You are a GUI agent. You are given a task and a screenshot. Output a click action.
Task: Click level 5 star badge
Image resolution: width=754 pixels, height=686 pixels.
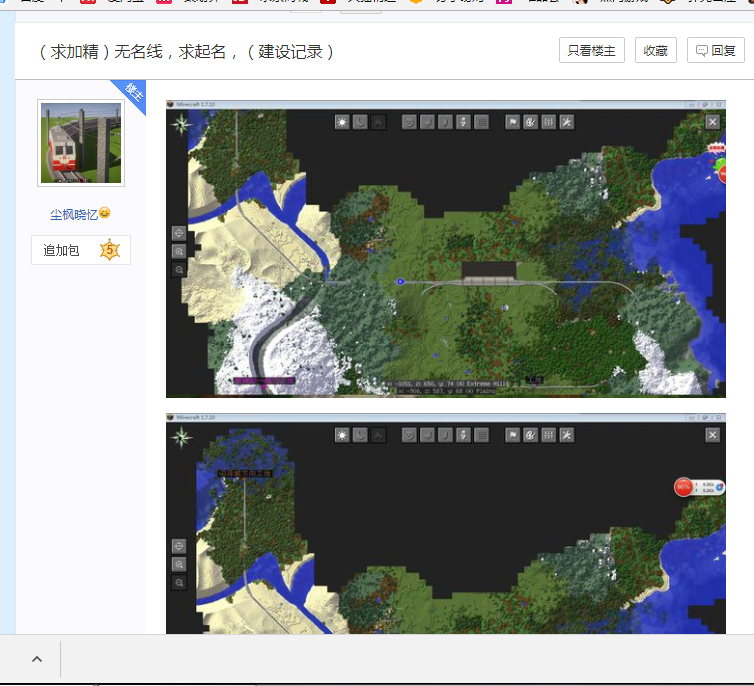tap(110, 250)
